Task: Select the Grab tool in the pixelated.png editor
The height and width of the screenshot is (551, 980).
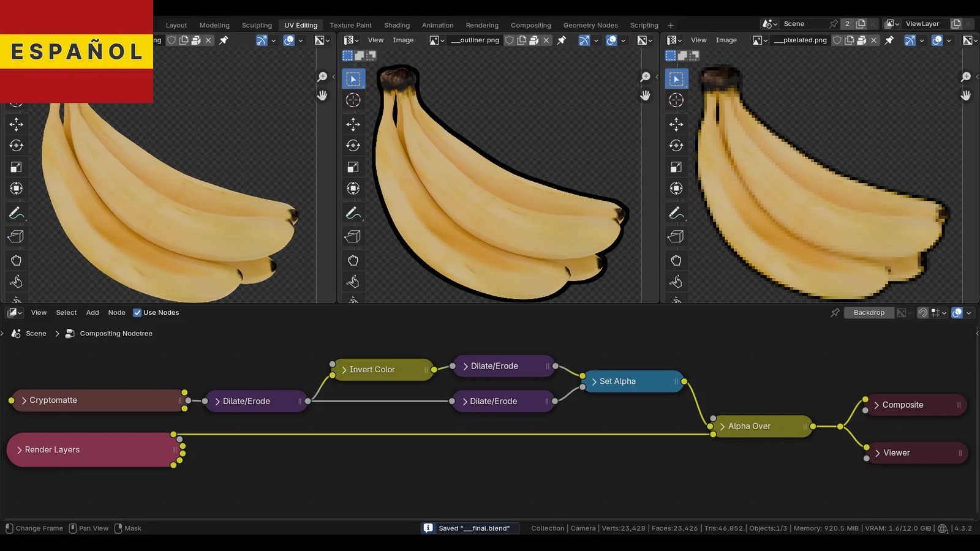Action: click(676, 261)
